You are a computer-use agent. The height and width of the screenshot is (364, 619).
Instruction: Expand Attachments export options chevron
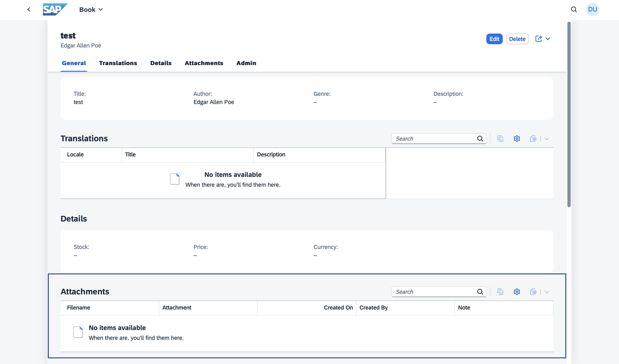[547, 292]
